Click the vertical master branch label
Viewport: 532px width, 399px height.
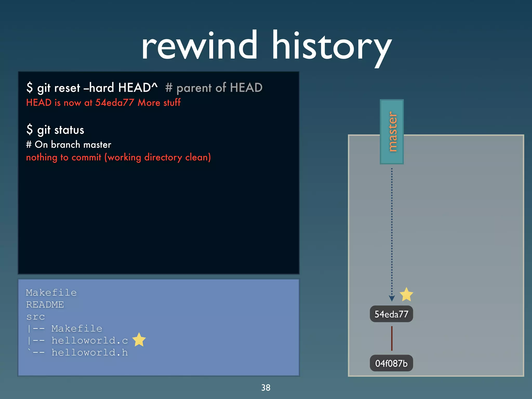pos(392,132)
